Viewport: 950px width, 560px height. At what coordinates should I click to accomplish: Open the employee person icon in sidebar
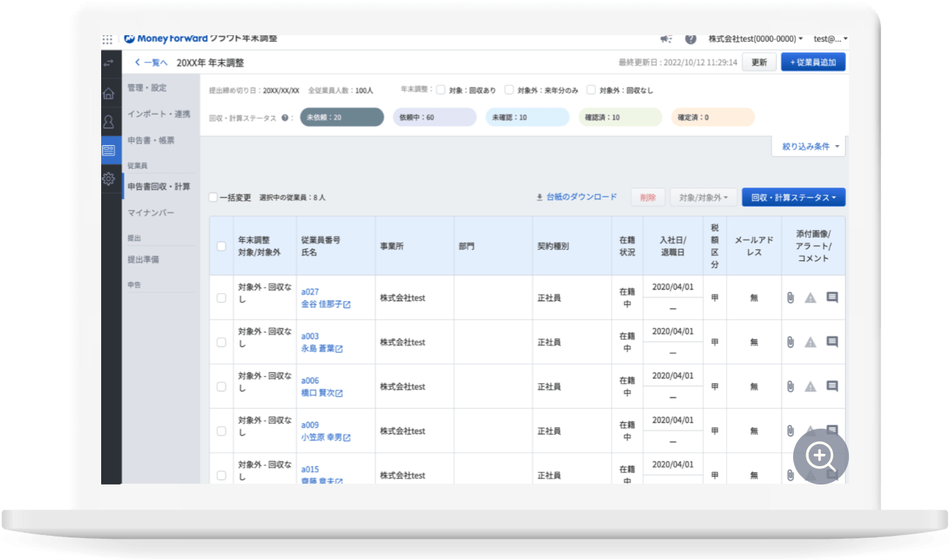coord(108,122)
